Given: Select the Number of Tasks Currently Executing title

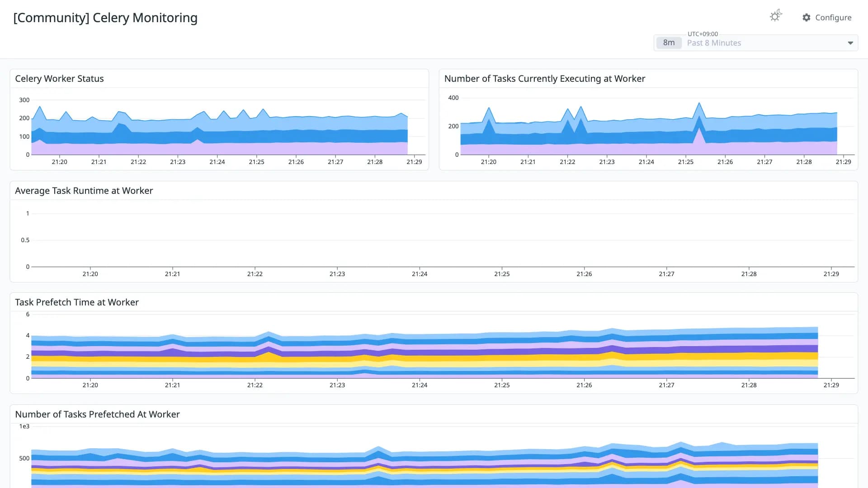Looking at the screenshot, I should [545, 79].
